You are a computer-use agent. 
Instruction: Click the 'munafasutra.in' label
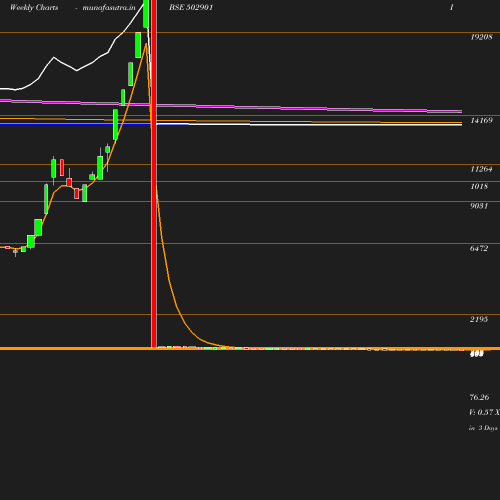109,7
